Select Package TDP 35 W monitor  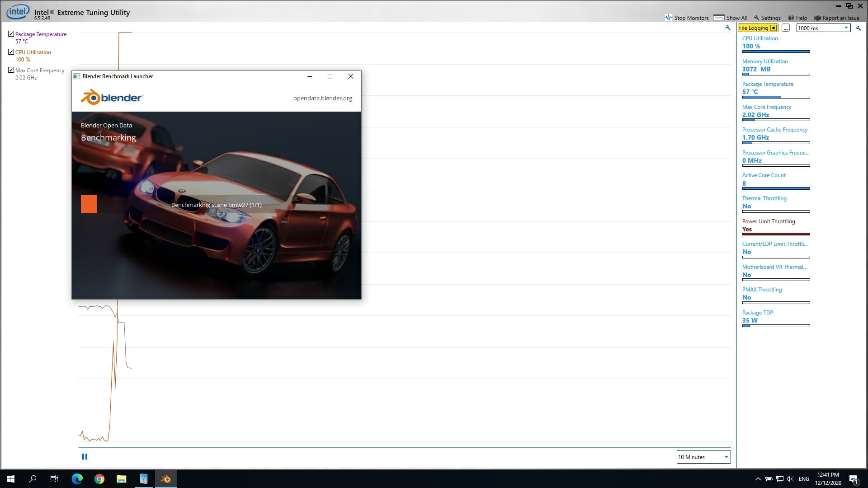point(776,319)
